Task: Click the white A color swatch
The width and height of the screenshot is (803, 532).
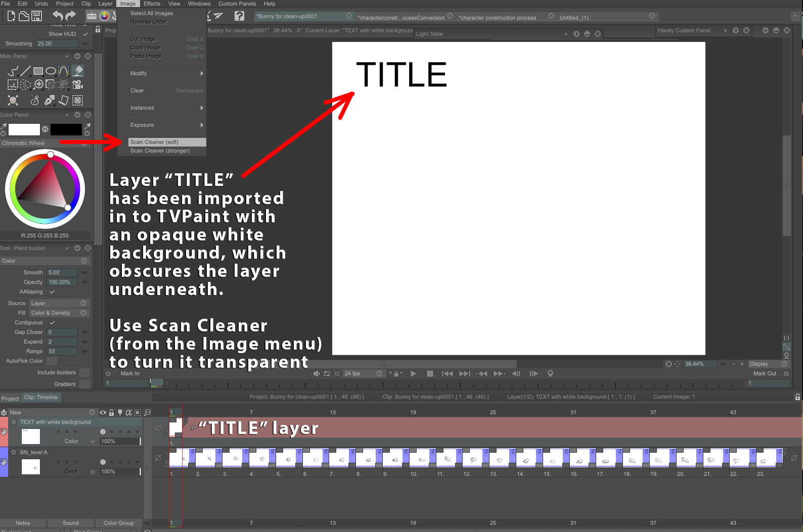Action: pyautogui.click(x=24, y=129)
